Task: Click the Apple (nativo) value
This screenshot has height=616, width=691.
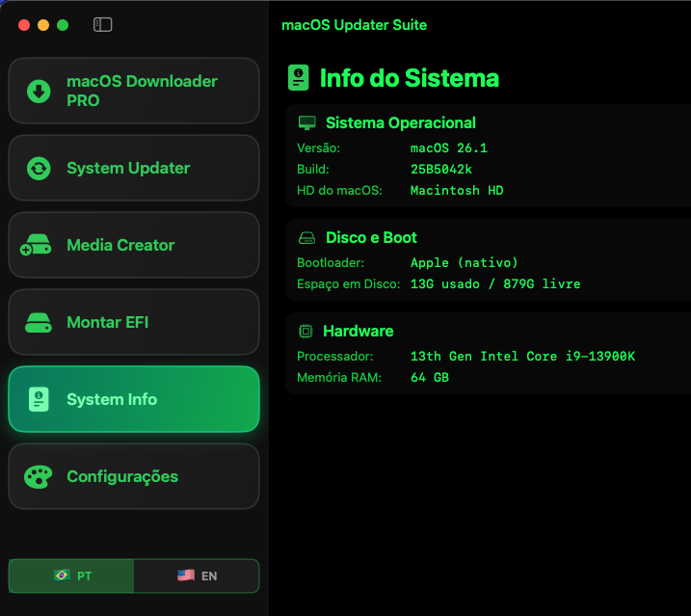Action: [465, 263]
